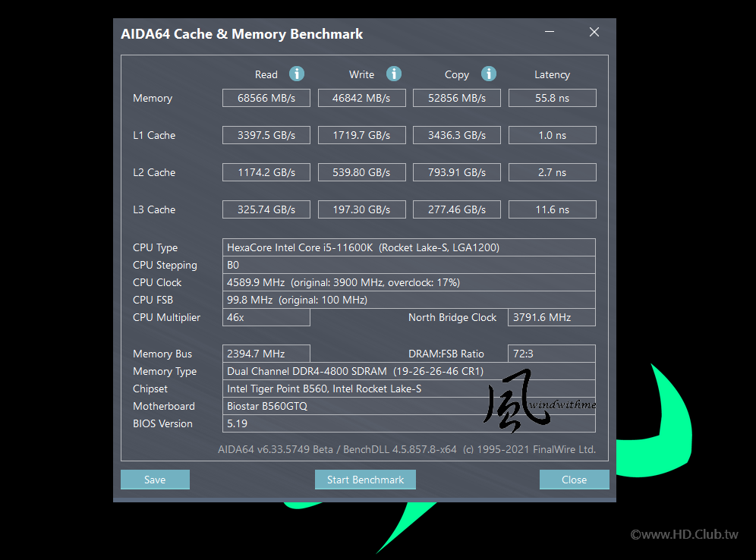Select the Memory read value 68566 MB/s
Image resolution: width=756 pixels, height=560 pixels.
pyautogui.click(x=266, y=98)
